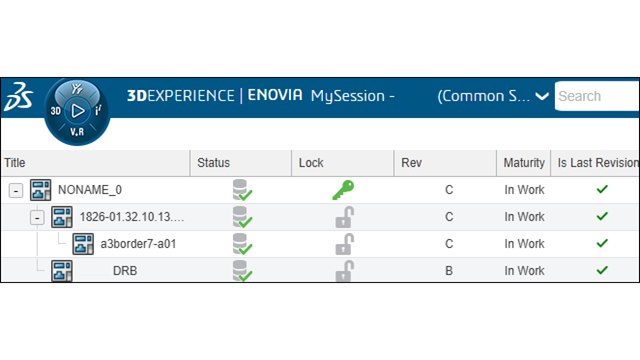Select the a3border7-a01 title text

138,244
